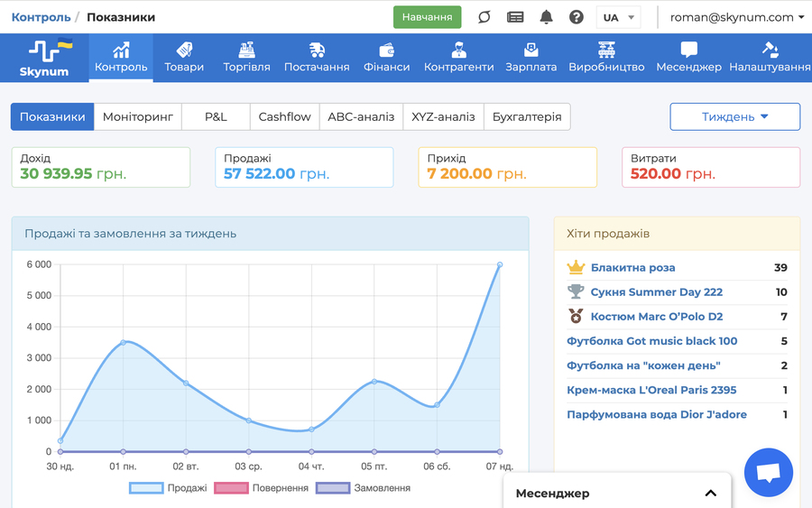The width and height of the screenshot is (812, 508).
Task: Click the notifications bell icon
Action: click(546, 17)
